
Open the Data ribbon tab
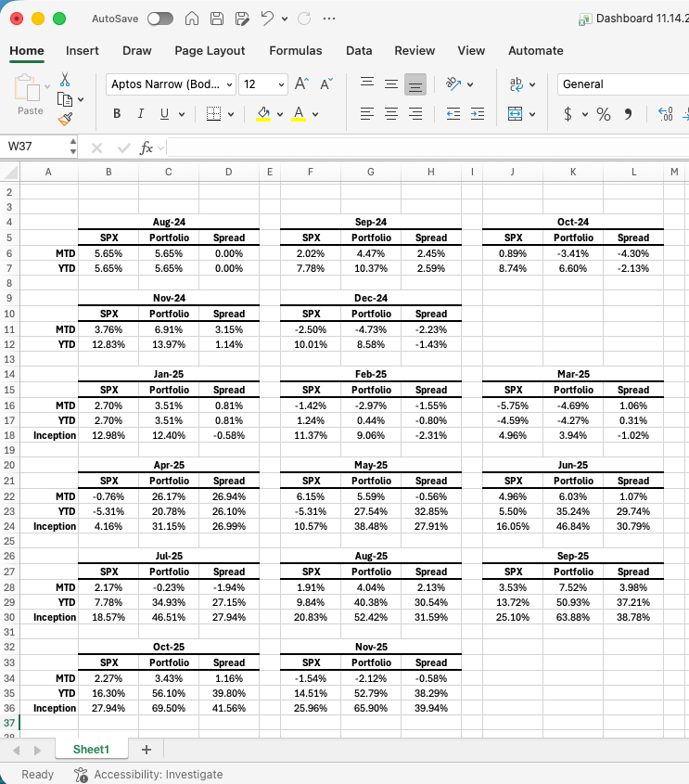359,50
